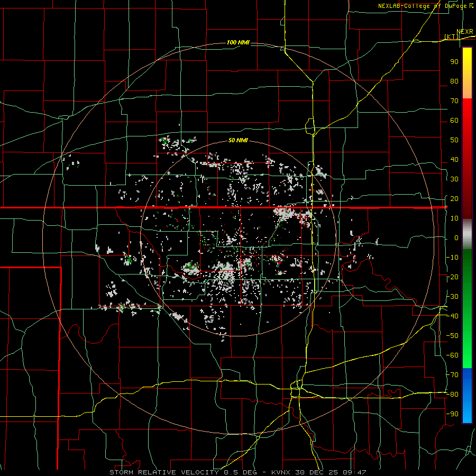Click the 90 value on the scale
The image size is (476, 476).
pos(454,62)
